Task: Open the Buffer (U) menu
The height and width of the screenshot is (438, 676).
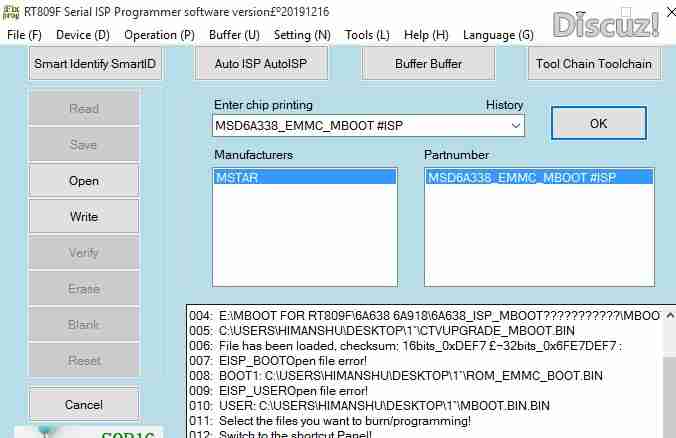Action: pos(234,34)
